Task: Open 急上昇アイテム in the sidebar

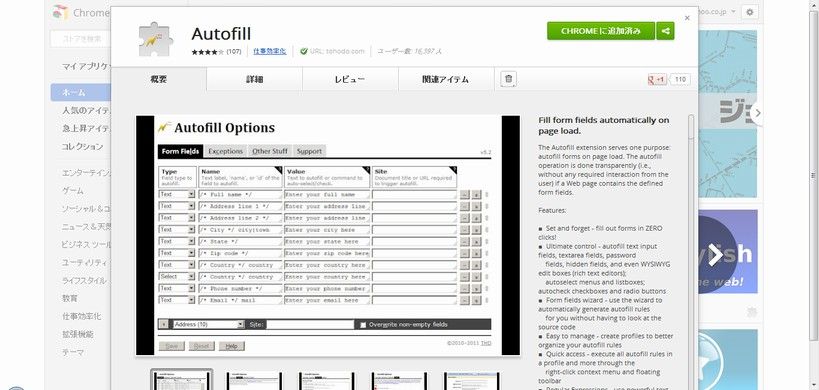Action: [x=86, y=128]
